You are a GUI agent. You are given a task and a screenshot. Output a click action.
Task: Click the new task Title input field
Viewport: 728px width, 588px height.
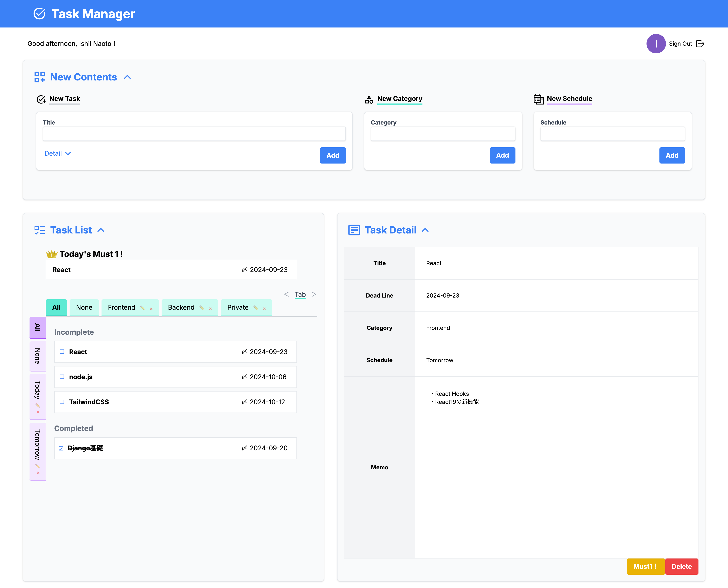[194, 134]
